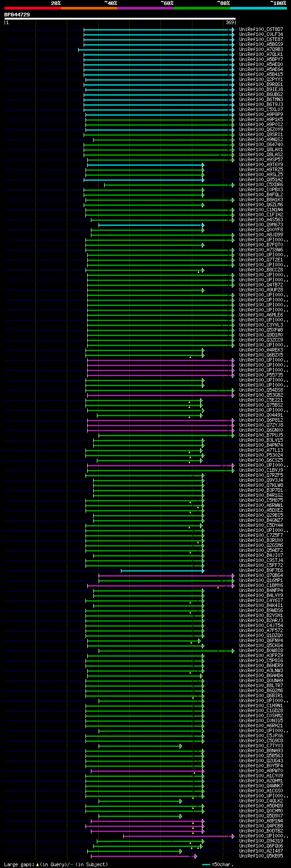Click the purple ~60% identity legend segment
This screenshot has height=868, width=291.
[x=145, y=8]
